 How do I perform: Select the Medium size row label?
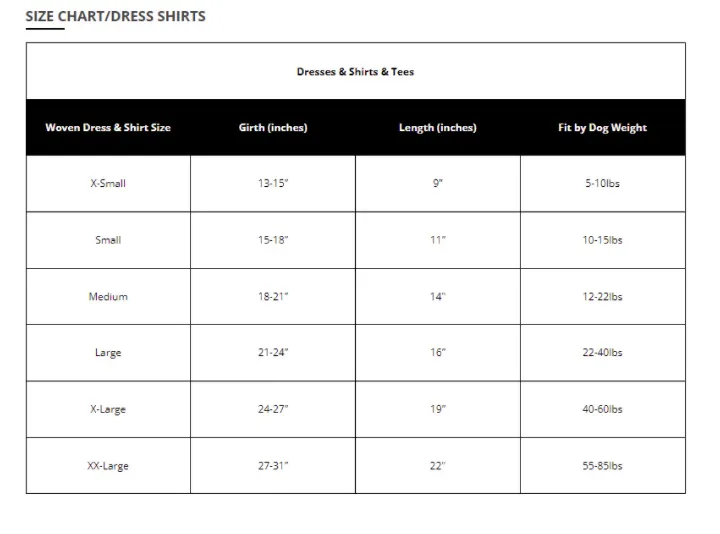coord(108,296)
